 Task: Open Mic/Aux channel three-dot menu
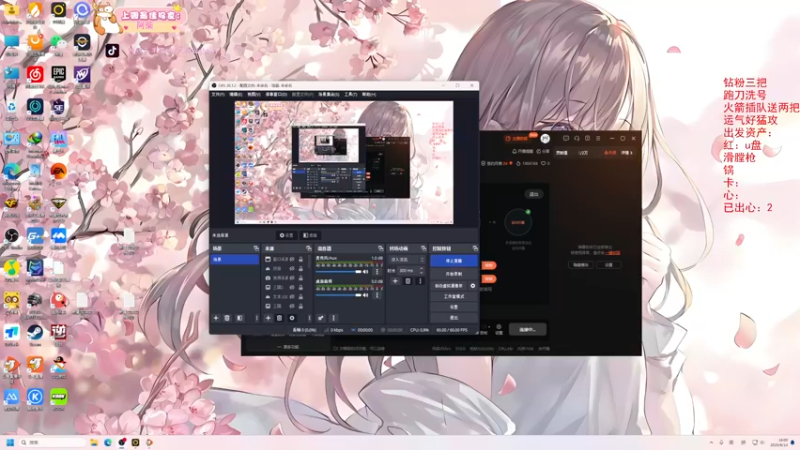(377, 271)
